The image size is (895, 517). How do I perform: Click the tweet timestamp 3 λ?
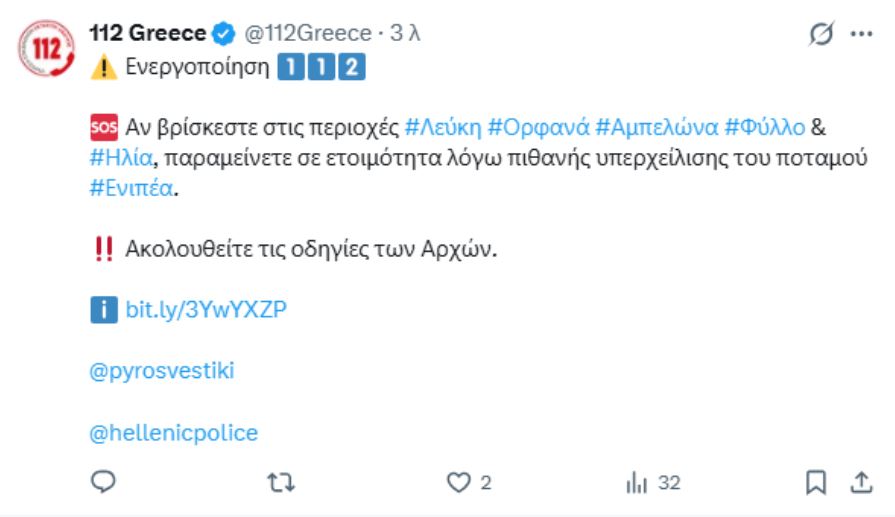click(x=405, y=33)
